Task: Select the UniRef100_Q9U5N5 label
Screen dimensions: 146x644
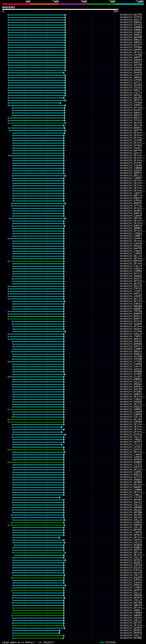Action: pyautogui.click(x=131, y=371)
